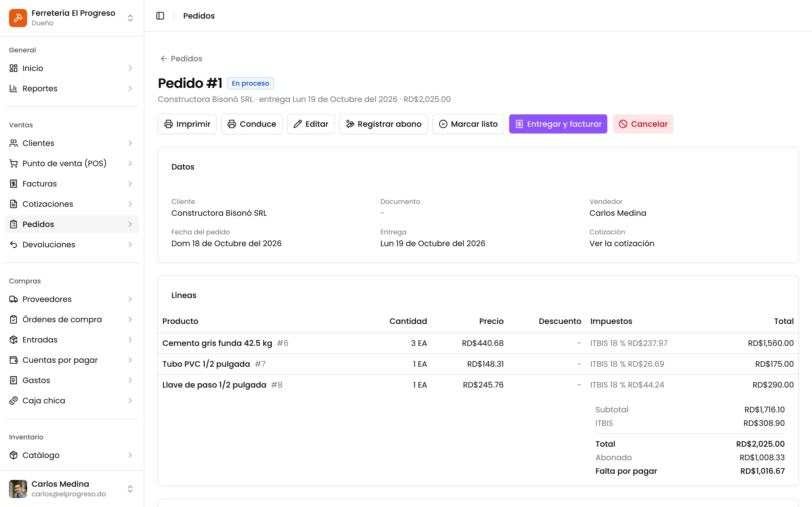This screenshot has height=507, width=812.
Task: Click the Catálogo box icon
Action: [x=14, y=455]
